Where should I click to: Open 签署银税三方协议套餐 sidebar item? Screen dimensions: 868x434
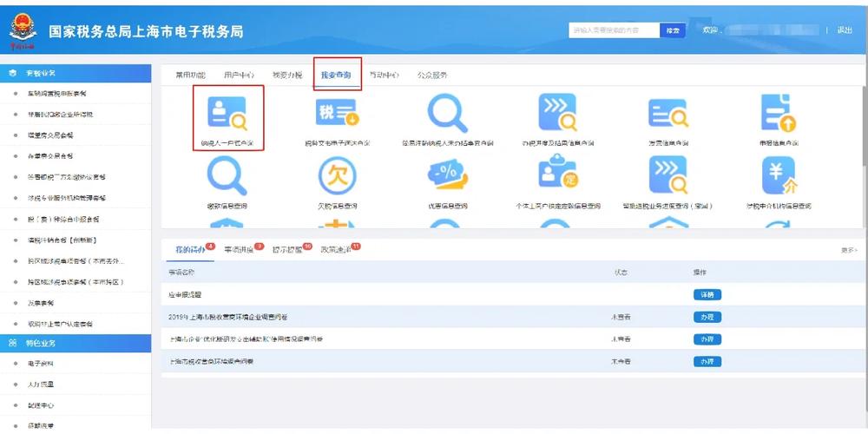coord(67,177)
